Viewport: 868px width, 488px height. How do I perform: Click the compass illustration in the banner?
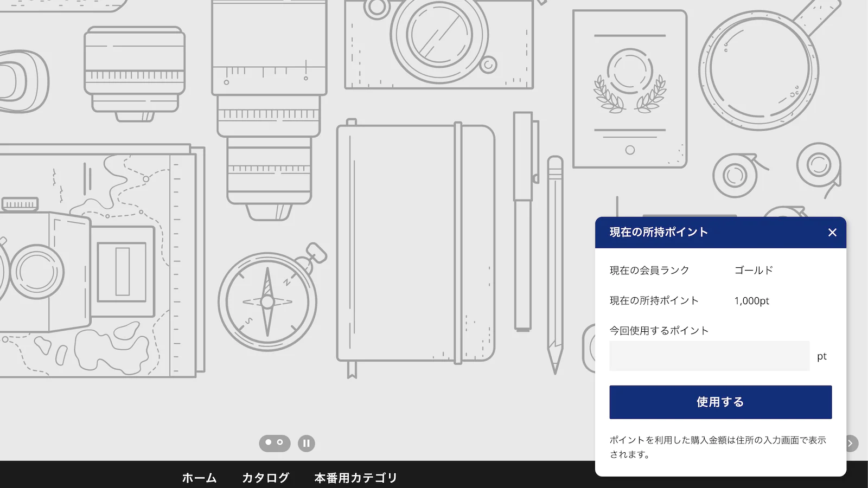(x=267, y=301)
